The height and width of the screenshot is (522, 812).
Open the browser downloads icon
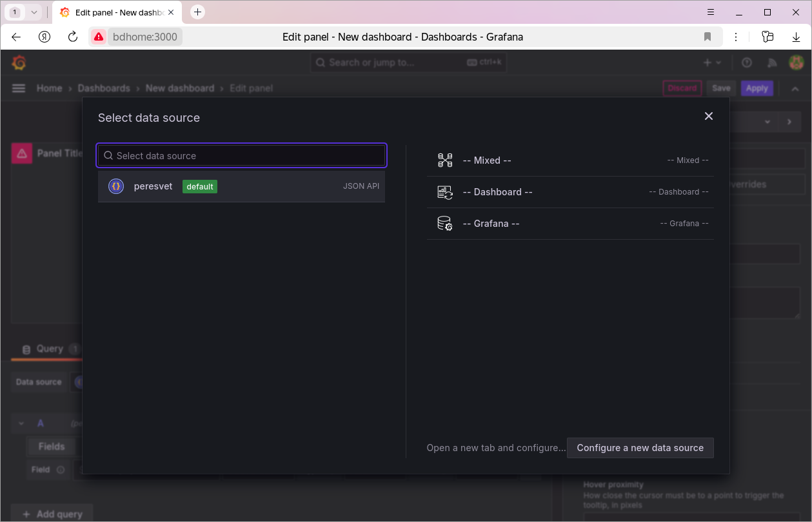pyautogui.click(x=797, y=37)
